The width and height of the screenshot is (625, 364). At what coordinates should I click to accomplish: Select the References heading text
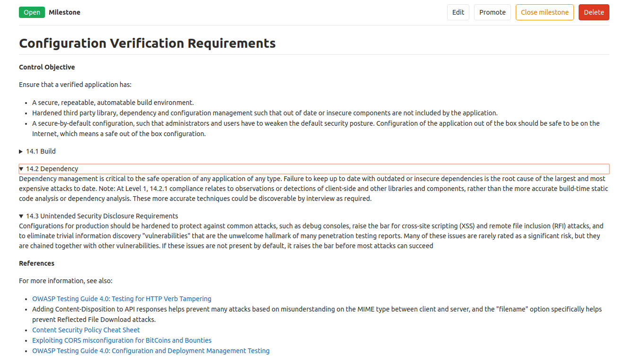click(35, 263)
